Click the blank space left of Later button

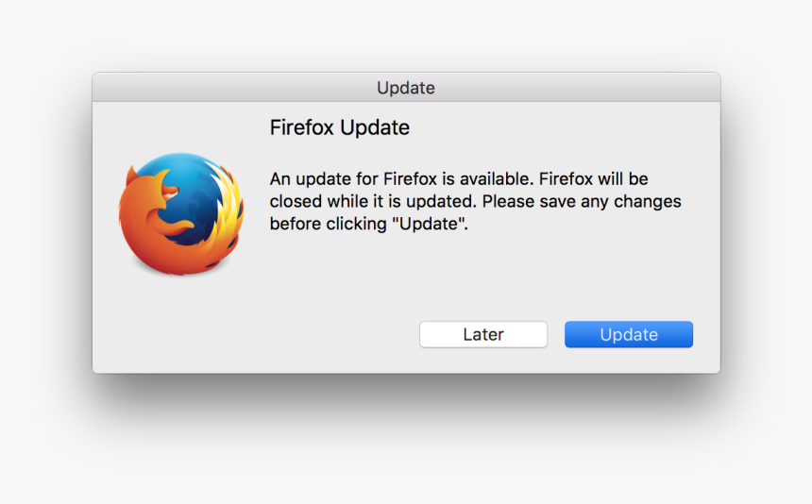pos(337,334)
